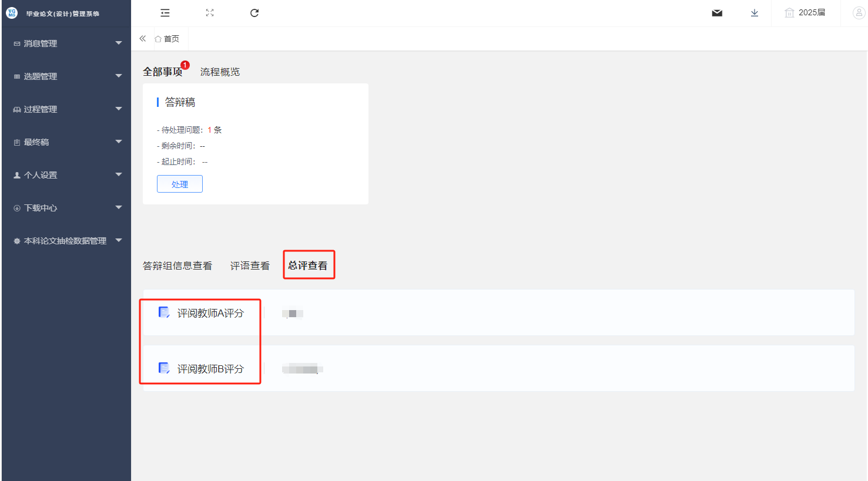Switch to the 评语查看 tab
The height and width of the screenshot is (481, 868).
point(250,266)
